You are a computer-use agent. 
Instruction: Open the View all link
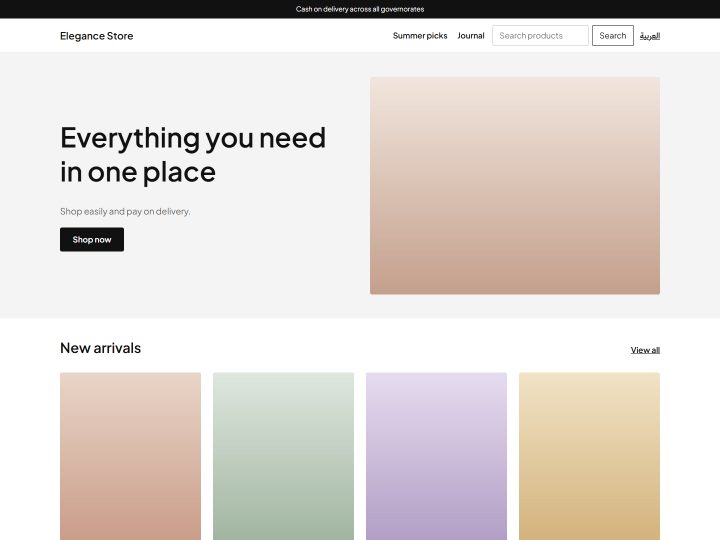click(x=645, y=350)
